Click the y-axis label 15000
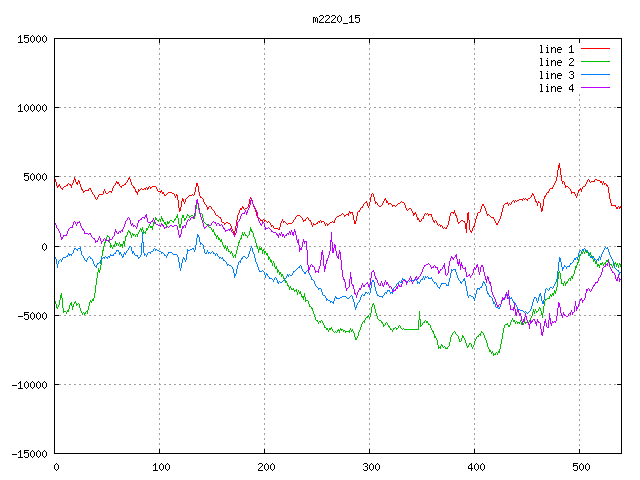Viewport: 640px width, 480px height. pyautogui.click(x=32, y=39)
